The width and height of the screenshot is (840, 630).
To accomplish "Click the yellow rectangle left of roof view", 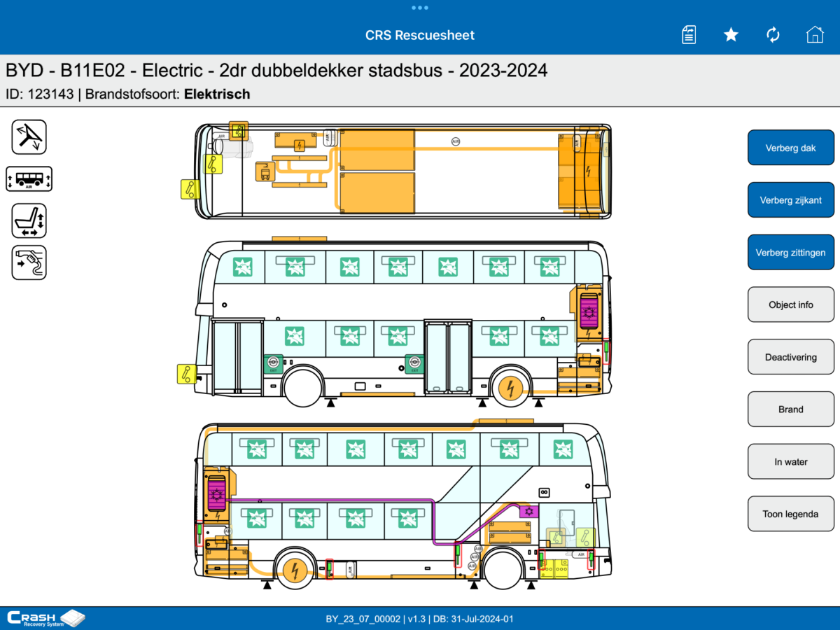I will click(x=190, y=189).
